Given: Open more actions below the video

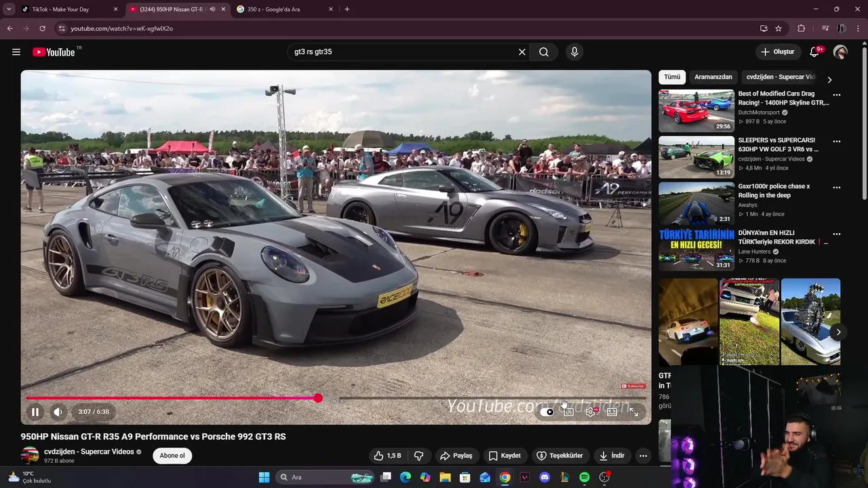Looking at the screenshot, I should click(x=643, y=455).
